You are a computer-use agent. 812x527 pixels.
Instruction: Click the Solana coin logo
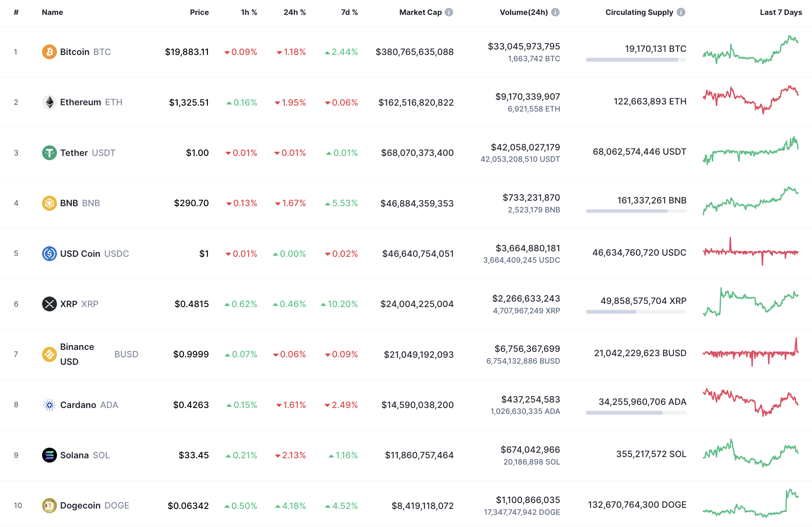pyautogui.click(x=49, y=455)
